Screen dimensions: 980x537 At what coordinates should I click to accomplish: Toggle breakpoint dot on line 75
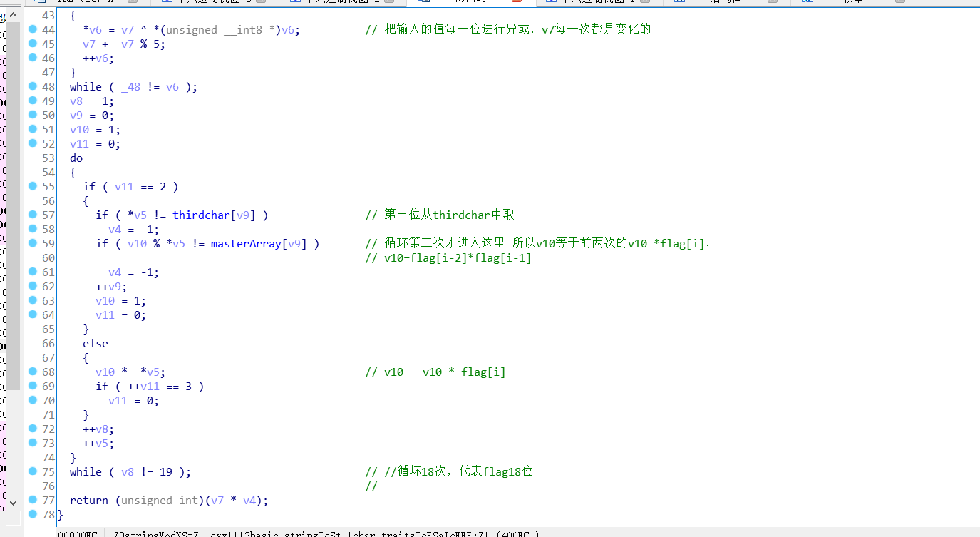point(33,471)
